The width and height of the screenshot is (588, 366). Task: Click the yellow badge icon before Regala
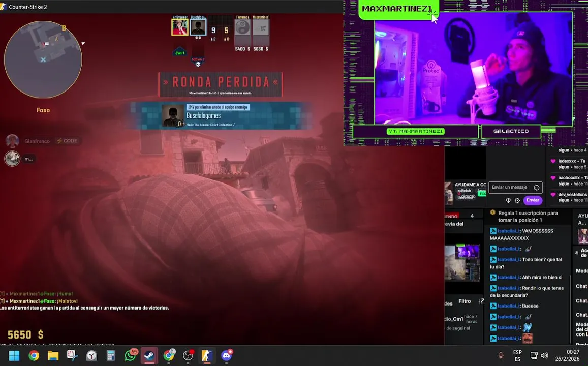click(x=493, y=212)
